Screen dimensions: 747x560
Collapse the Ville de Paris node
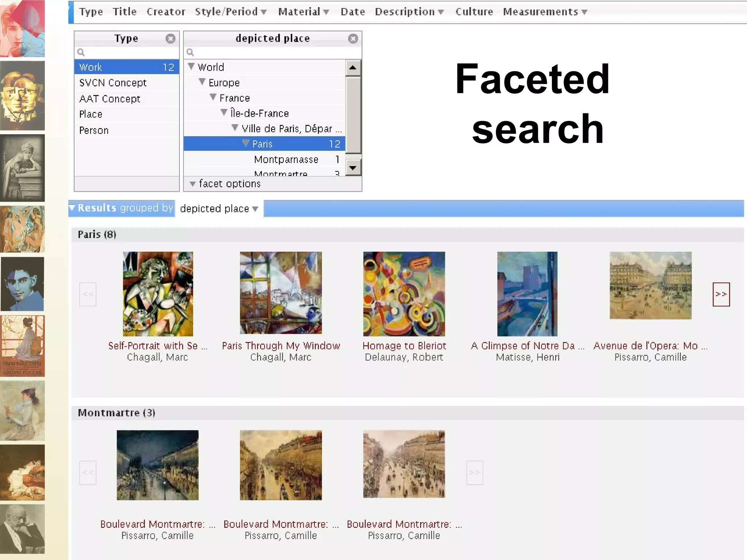(235, 128)
